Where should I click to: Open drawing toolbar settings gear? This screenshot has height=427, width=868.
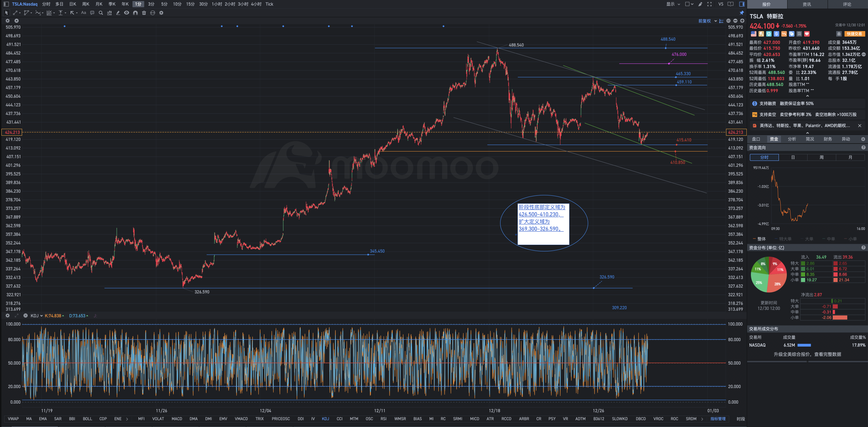tap(161, 13)
